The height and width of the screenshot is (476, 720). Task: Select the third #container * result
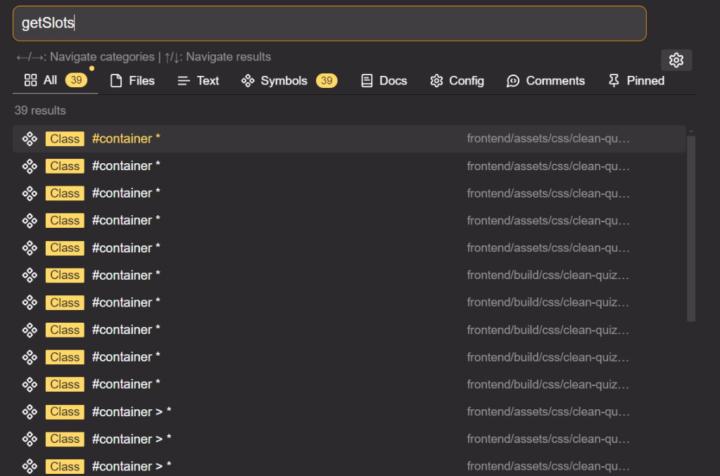pyautogui.click(x=126, y=193)
